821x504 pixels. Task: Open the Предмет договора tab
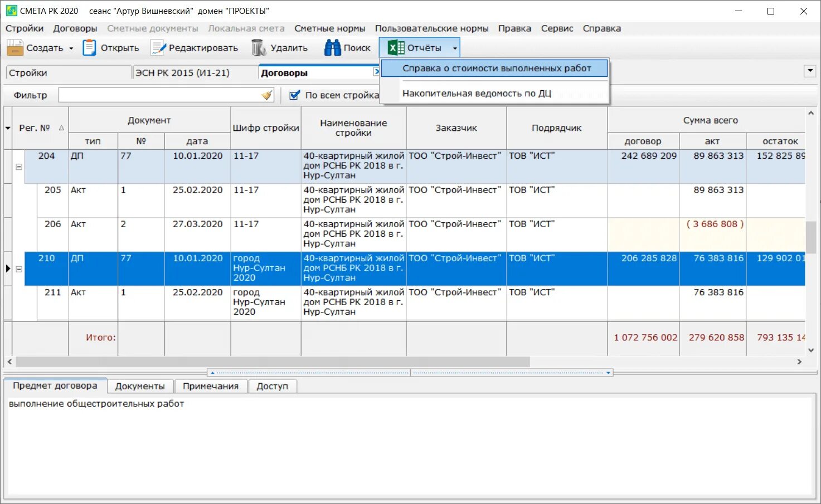[x=55, y=385]
